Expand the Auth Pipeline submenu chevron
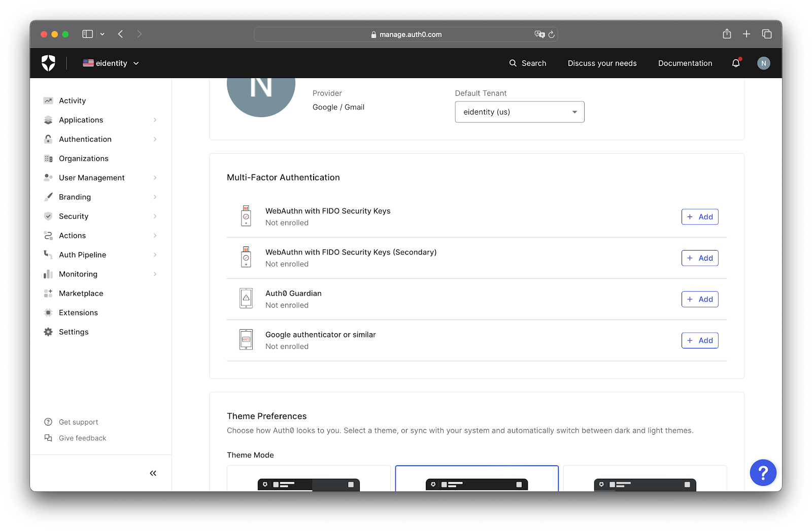Screen dimensions: 812x531 pos(155,255)
